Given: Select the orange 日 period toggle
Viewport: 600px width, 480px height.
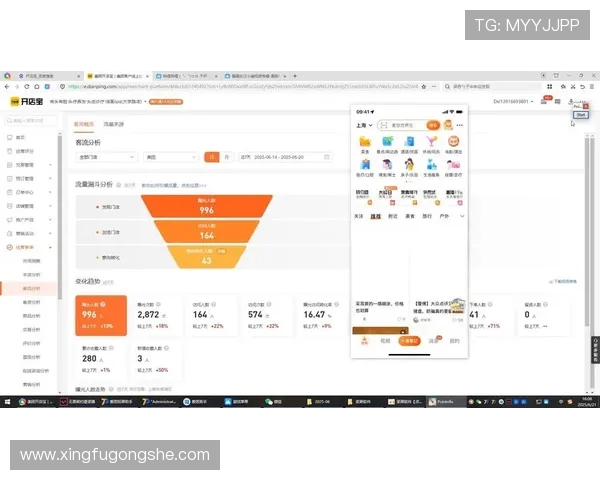Looking at the screenshot, I should pyautogui.click(x=211, y=157).
